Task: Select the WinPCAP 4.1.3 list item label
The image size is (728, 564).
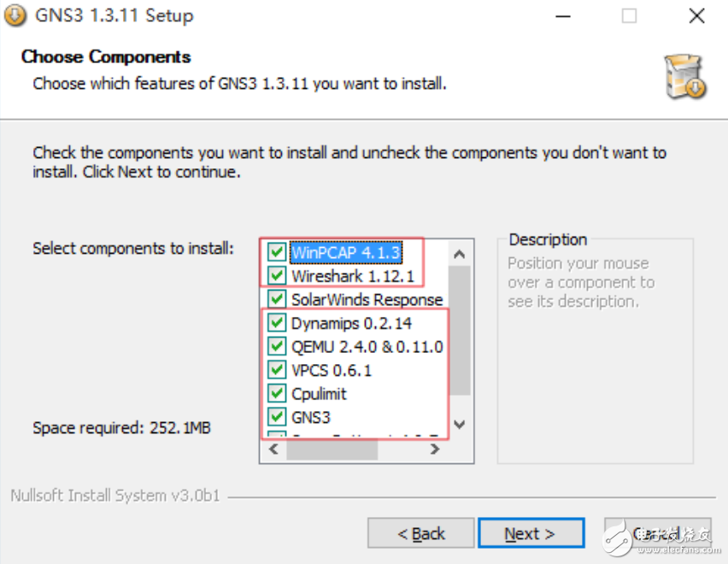Action: pyautogui.click(x=344, y=252)
